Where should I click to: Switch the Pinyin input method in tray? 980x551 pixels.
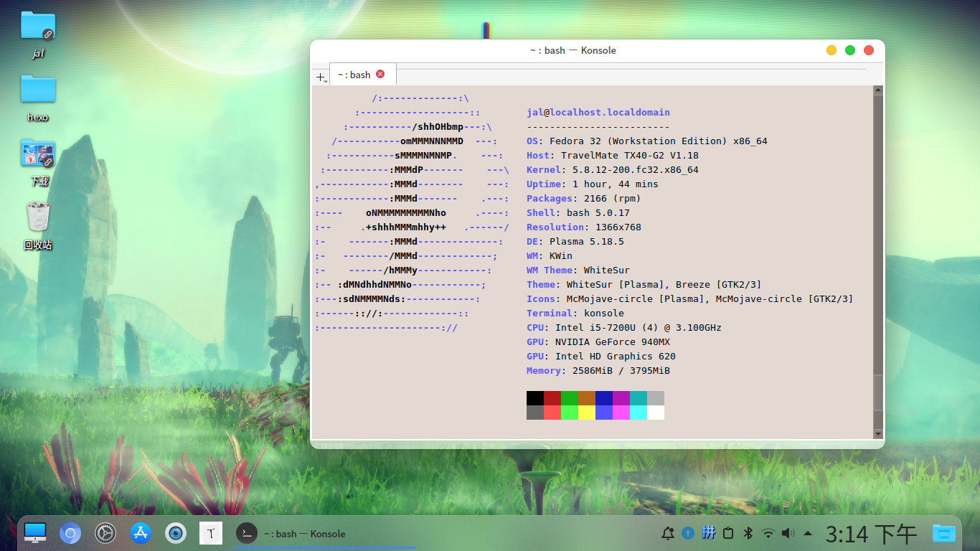pyautogui.click(x=708, y=533)
